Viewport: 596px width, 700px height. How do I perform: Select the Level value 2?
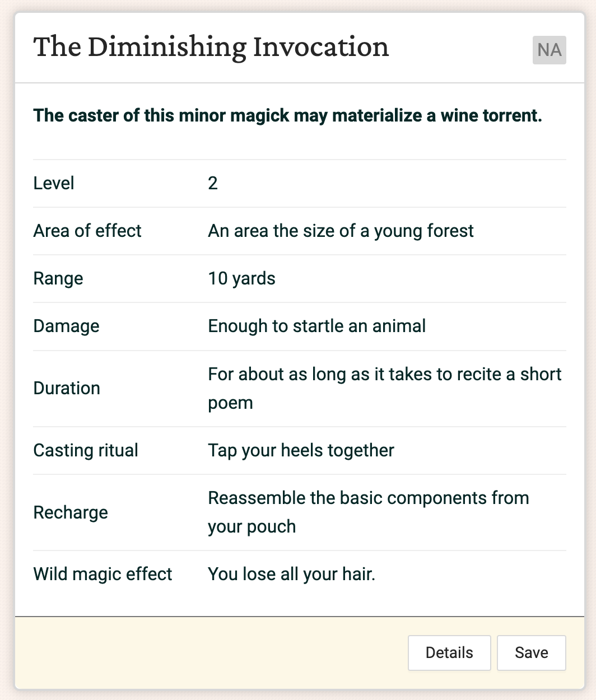coord(212,183)
